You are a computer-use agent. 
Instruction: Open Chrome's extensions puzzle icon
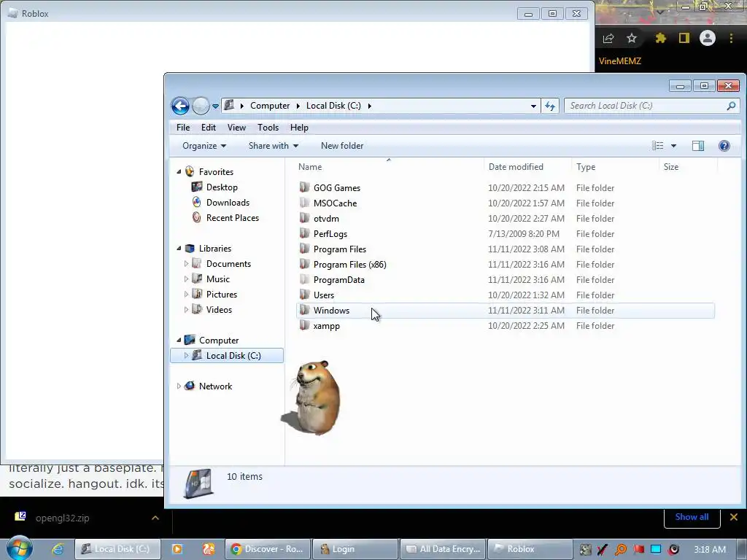[x=660, y=38]
